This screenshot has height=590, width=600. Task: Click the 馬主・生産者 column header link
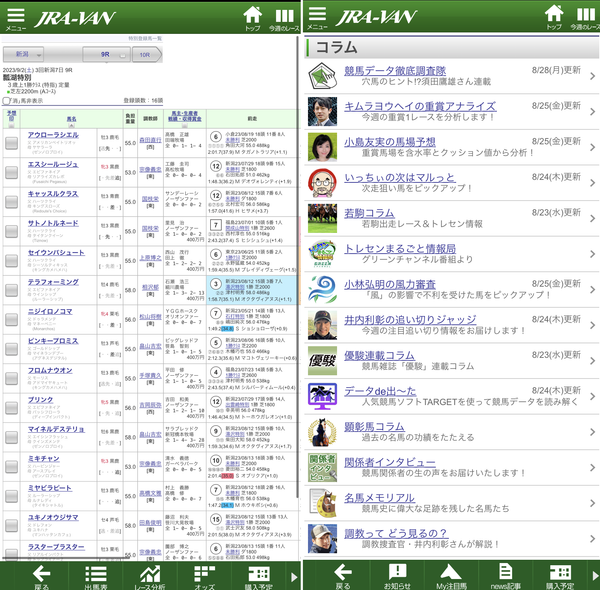(x=185, y=116)
